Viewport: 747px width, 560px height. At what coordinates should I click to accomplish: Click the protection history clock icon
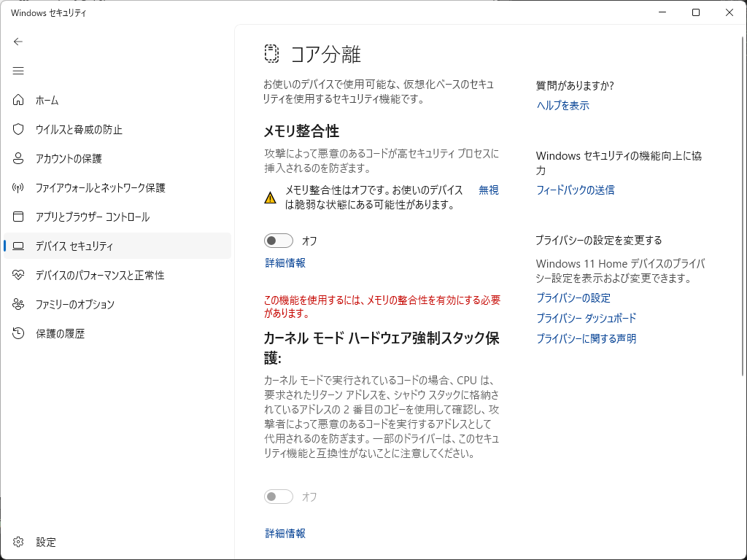tap(18, 333)
